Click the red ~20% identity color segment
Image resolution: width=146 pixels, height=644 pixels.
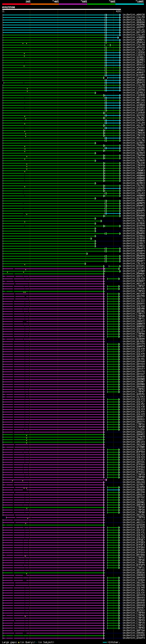16,4
